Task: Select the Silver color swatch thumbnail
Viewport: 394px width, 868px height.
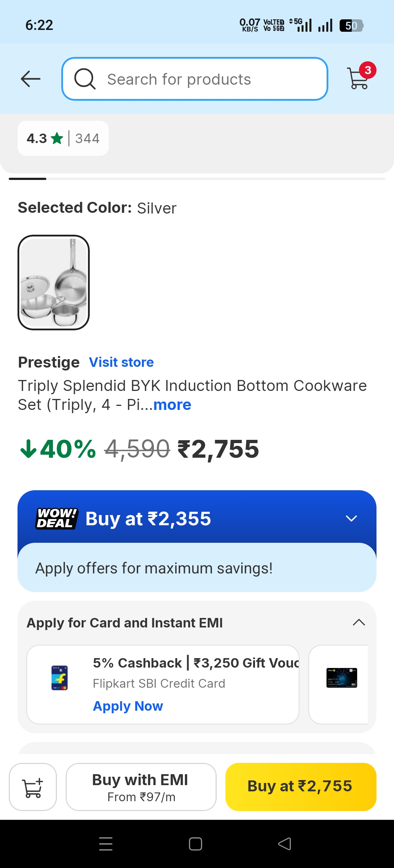Action: point(54,283)
